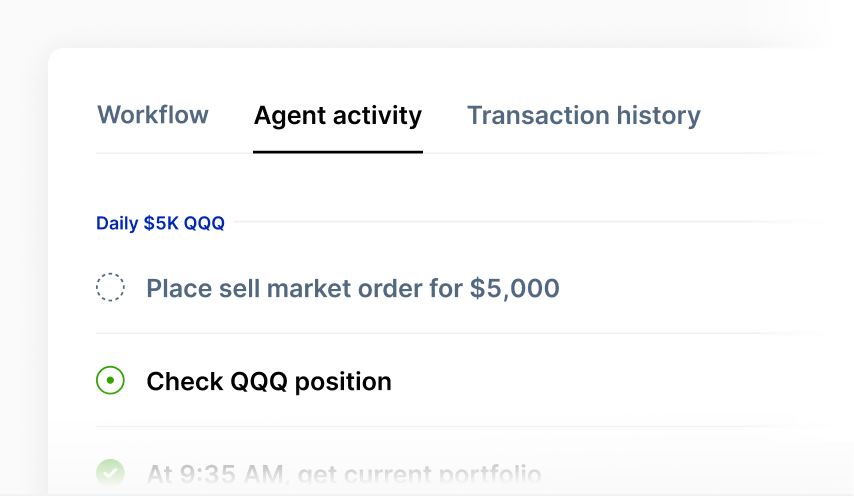Click the green in-progress circle icon
This screenshot has height=496, width=854.
110,381
